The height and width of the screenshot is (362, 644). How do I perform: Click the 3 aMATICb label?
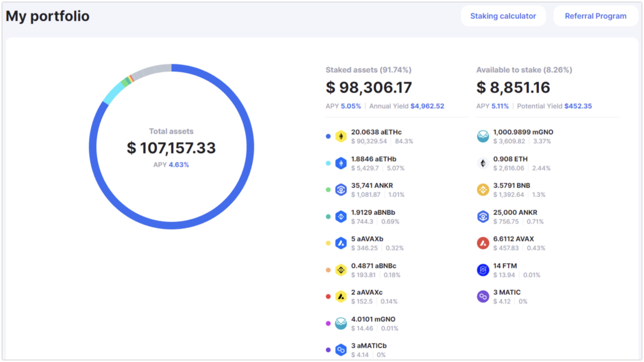[x=369, y=346]
